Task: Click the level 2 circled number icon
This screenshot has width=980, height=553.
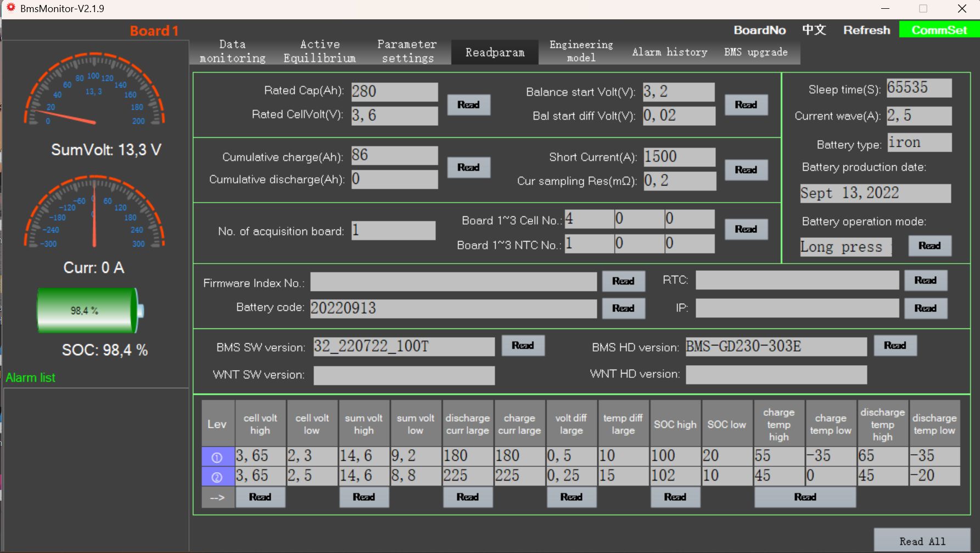Action: [x=217, y=477]
